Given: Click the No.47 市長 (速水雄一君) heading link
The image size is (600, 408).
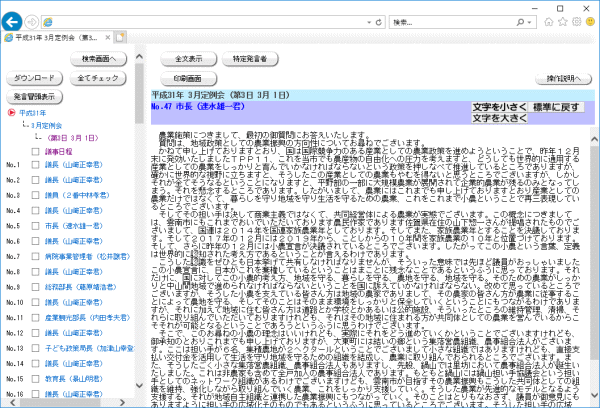Looking at the screenshot, I should pos(198,106).
